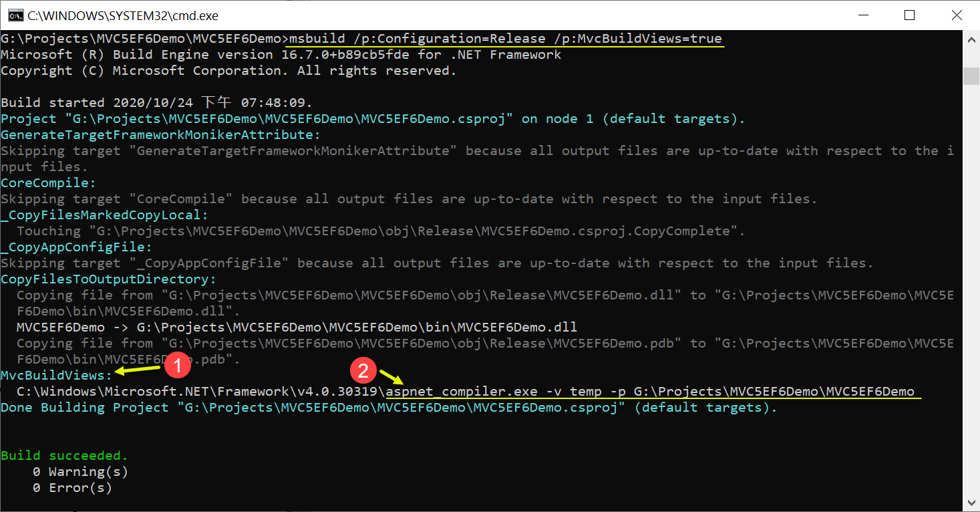
Task: Click the "_CopyAppConfigFile:" target label
Action: pyautogui.click(x=77, y=247)
